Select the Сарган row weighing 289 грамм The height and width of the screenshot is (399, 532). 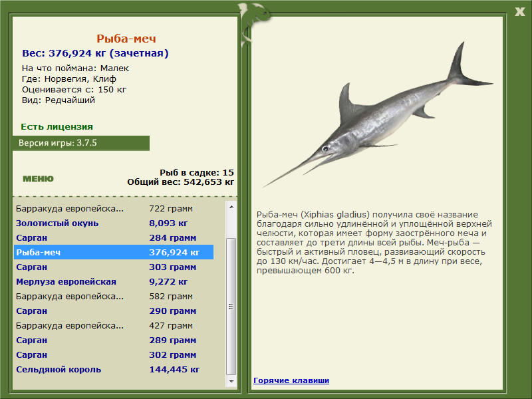114,340
